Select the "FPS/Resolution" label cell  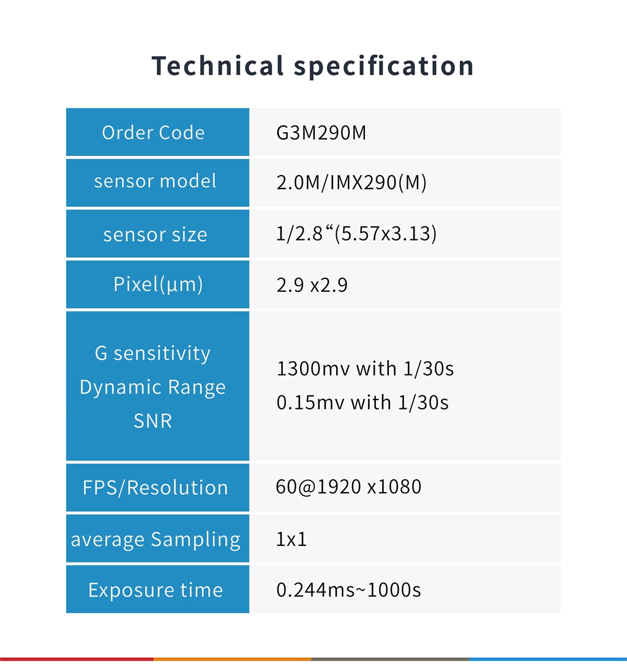pyautogui.click(x=155, y=488)
